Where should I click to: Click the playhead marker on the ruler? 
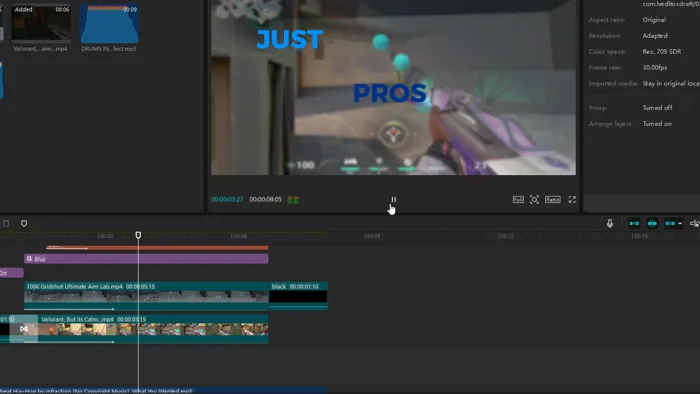[x=138, y=235]
